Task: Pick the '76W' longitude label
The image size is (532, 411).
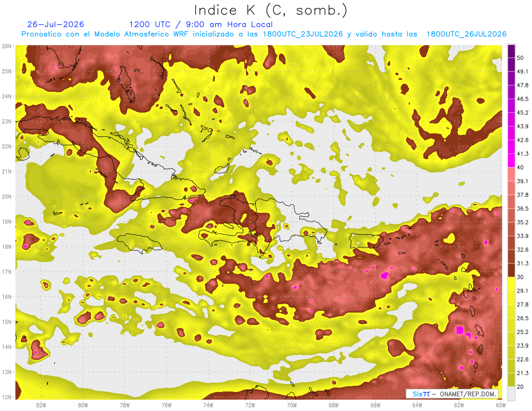Action: coord(167,405)
